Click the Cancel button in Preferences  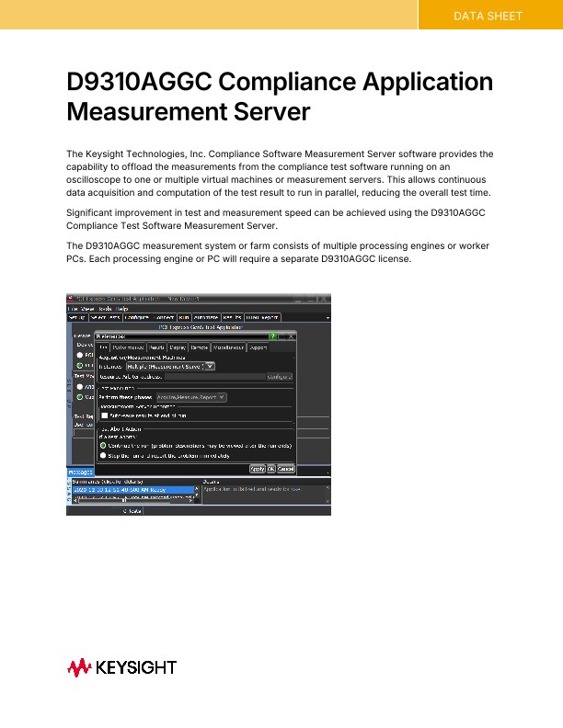pyautogui.click(x=286, y=469)
